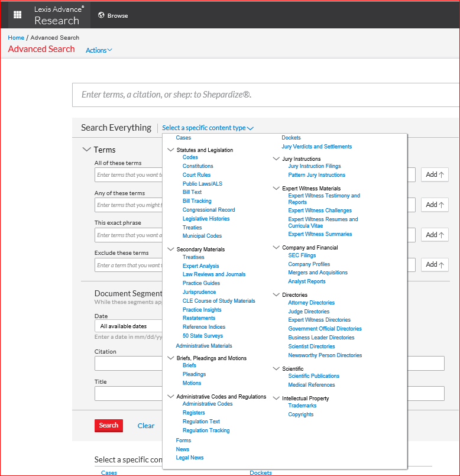This screenshot has width=460, height=476.
Task: Select CLE Course of Study Materials
Action: click(219, 300)
